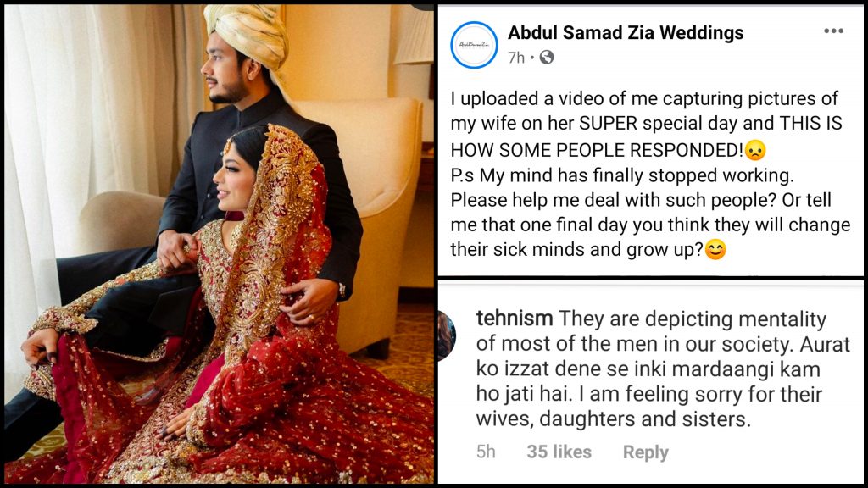Screen dimensions: 868x488
Task: Open the Abdul Samad Zia Weddings page name
Action: click(x=626, y=33)
